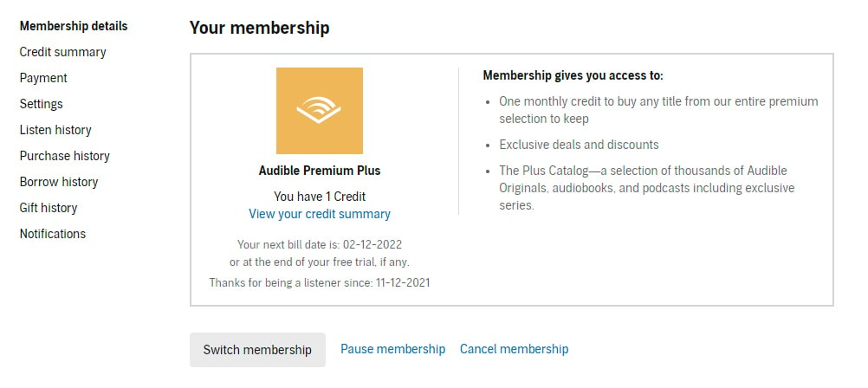Go to Credit summary page
Screen dimensions: 868x388
[62, 52]
